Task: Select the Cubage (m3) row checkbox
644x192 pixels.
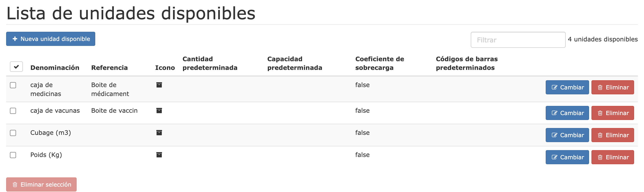Action: pos(13,133)
